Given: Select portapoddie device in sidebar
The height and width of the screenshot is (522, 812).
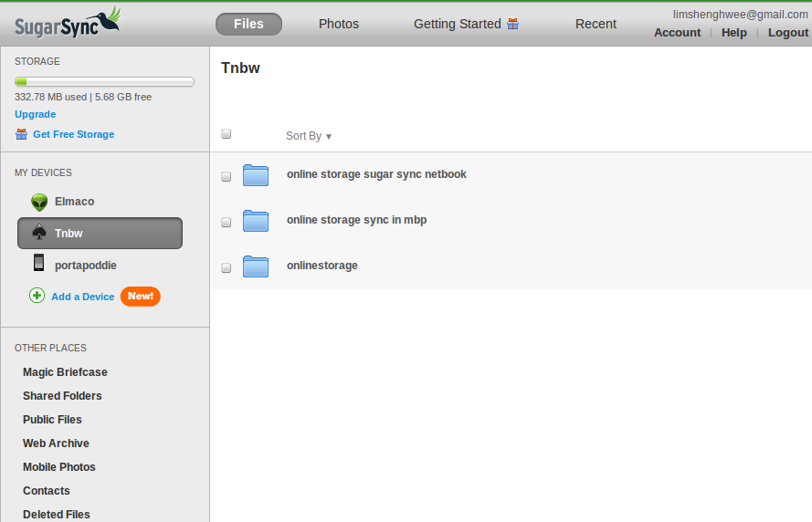Looking at the screenshot, I should coord(86,266).
